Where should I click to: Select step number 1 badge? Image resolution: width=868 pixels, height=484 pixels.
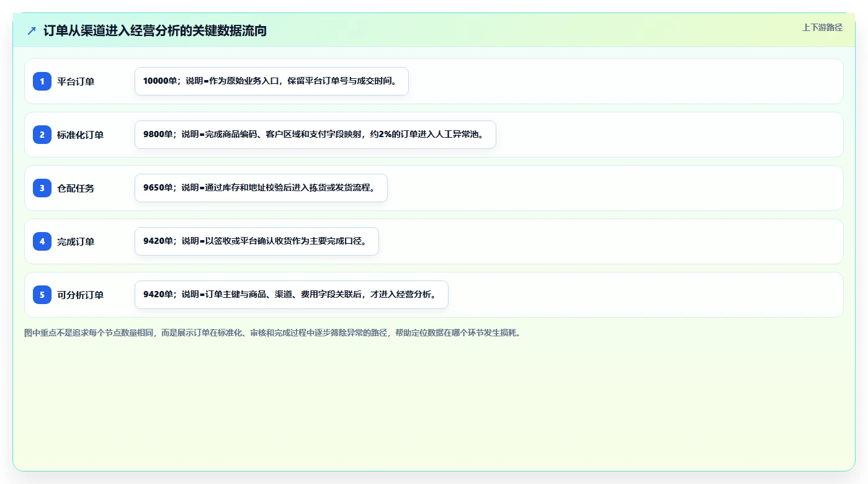pos(42,81)
